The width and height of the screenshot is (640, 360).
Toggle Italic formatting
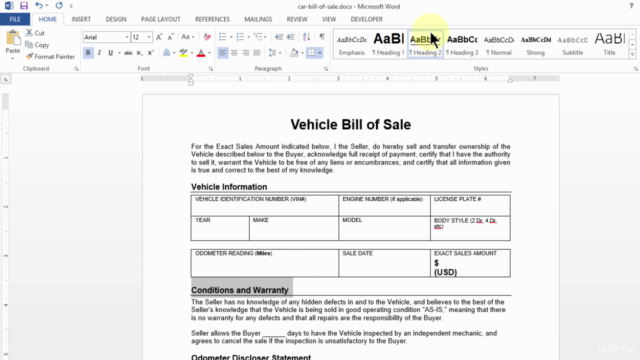pyautogui.click(x=99, y=53)
